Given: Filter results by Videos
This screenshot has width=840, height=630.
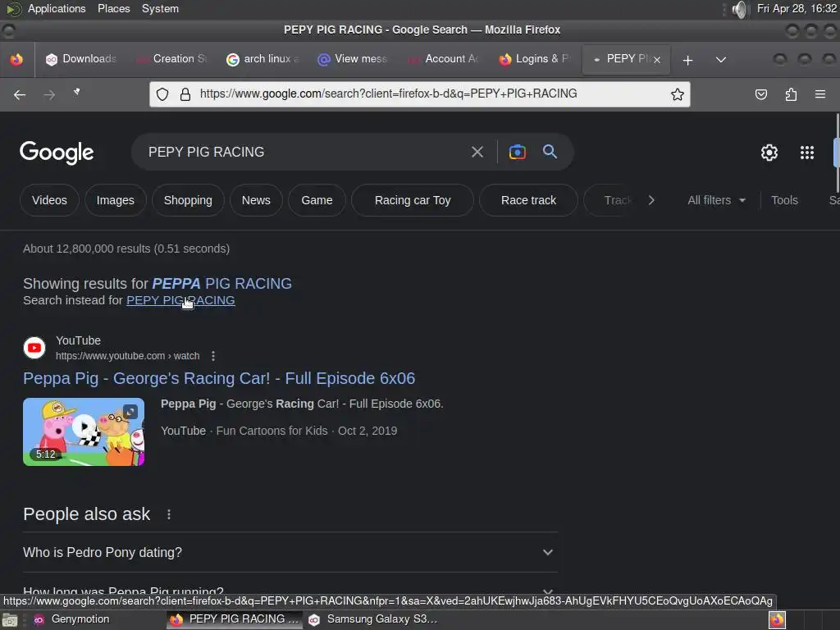Looking at the screenshot, I should tap(49, 200).
